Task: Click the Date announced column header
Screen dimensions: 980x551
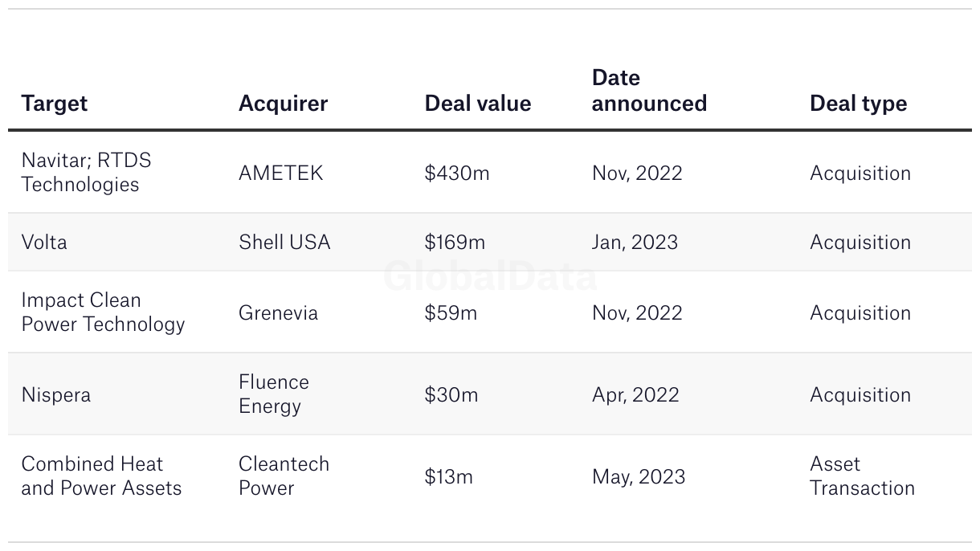Action: pyautogui.click(x=649, y=91)
